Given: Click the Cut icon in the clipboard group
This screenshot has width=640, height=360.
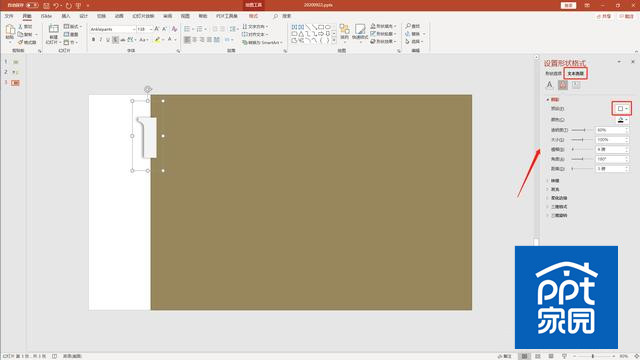Looking at the screenshot, I should click(x=20, y=27).
